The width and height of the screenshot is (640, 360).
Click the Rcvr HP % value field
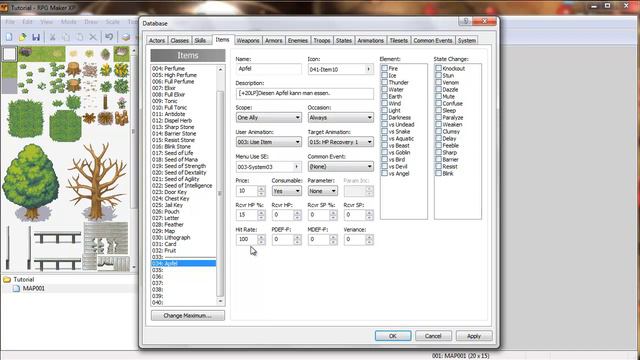pos(247,215)
